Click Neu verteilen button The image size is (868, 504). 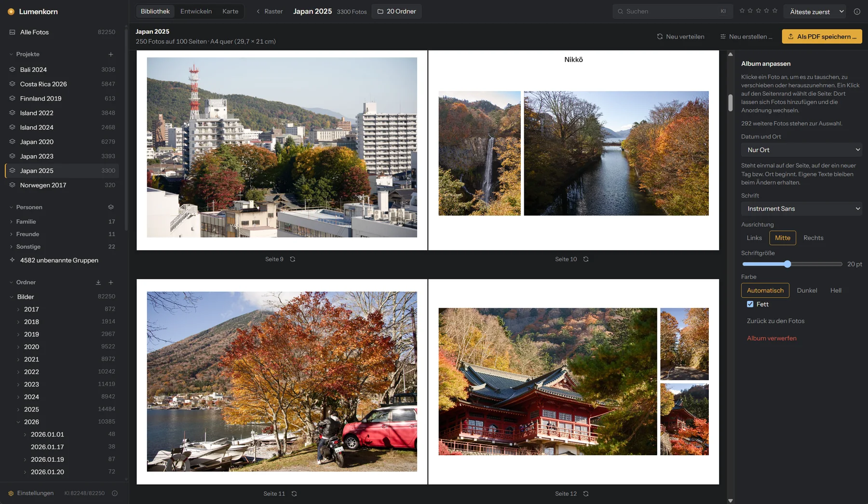click(680, 37)
